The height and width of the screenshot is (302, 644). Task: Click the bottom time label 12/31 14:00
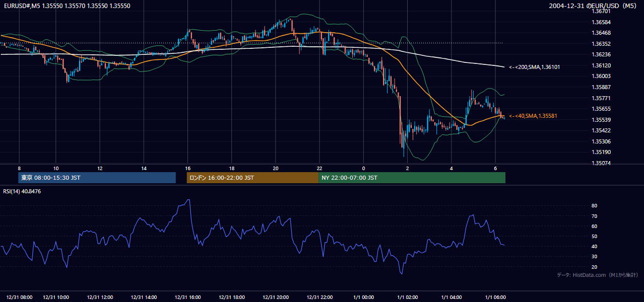point(144,297)
